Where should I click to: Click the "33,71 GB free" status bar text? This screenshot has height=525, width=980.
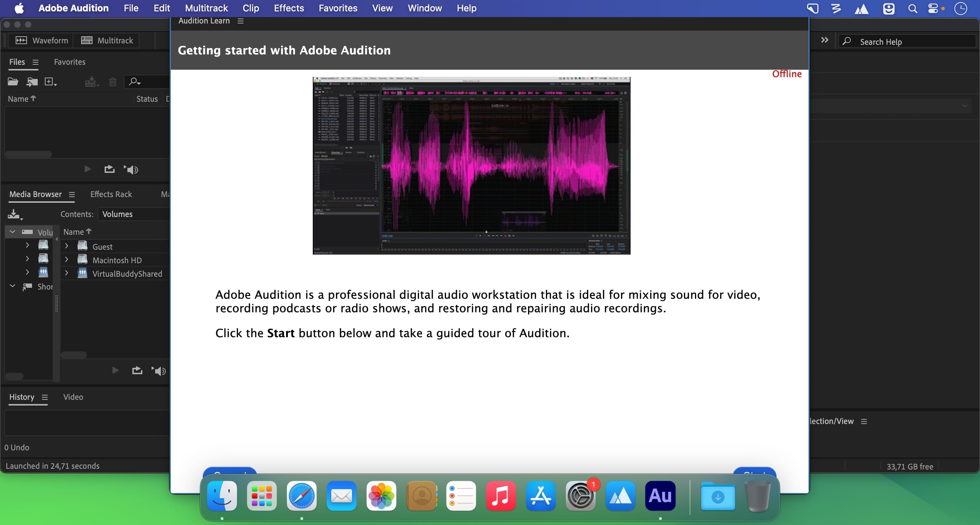click(910, 466)
